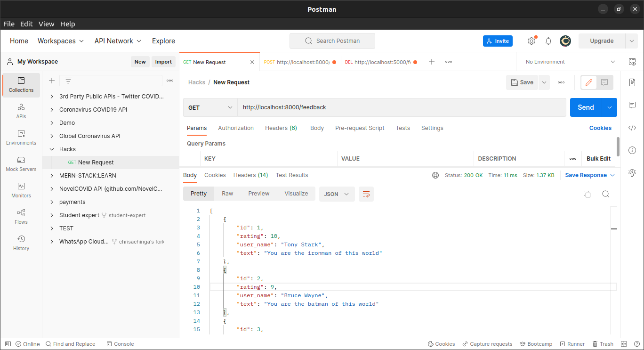Viewport: 644px width, 350px height.
Task: Switch to the comment mode toggle
Action: [604, 82]
